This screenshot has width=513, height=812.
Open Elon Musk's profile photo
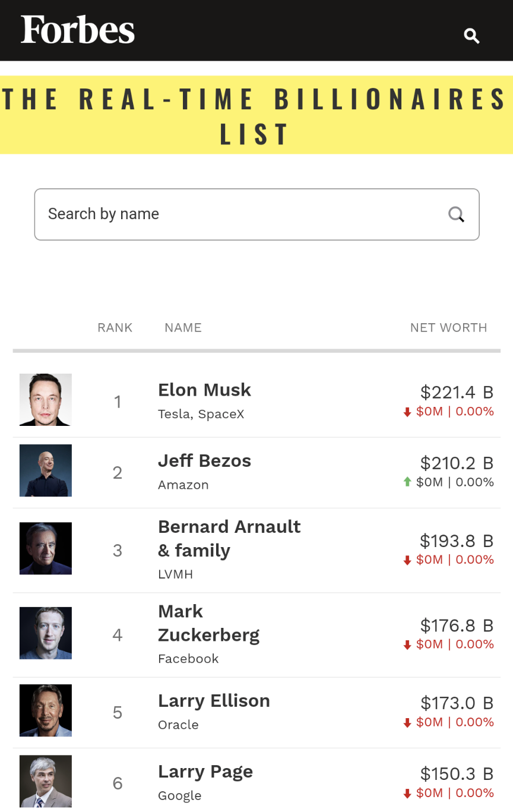(46, 400)
